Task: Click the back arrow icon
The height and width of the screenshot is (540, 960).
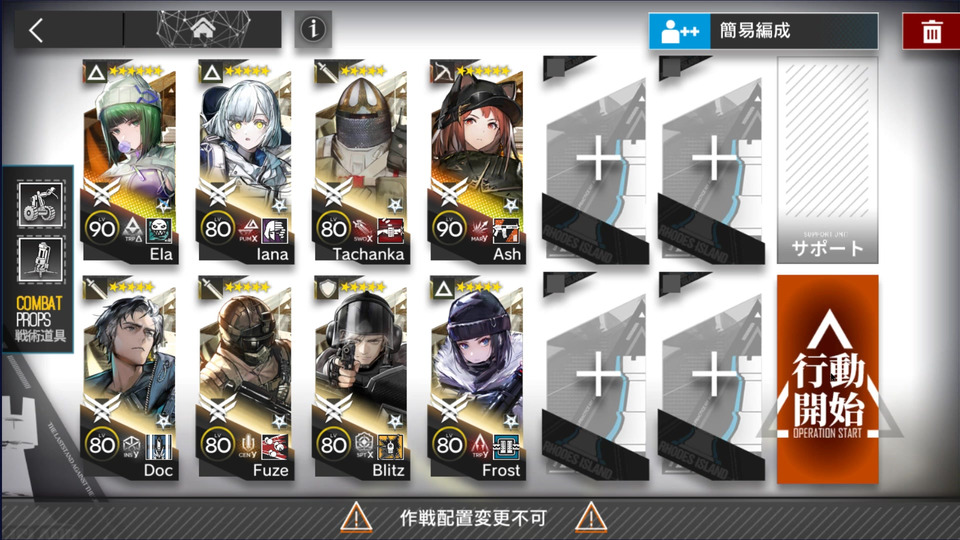Action: 36,29
